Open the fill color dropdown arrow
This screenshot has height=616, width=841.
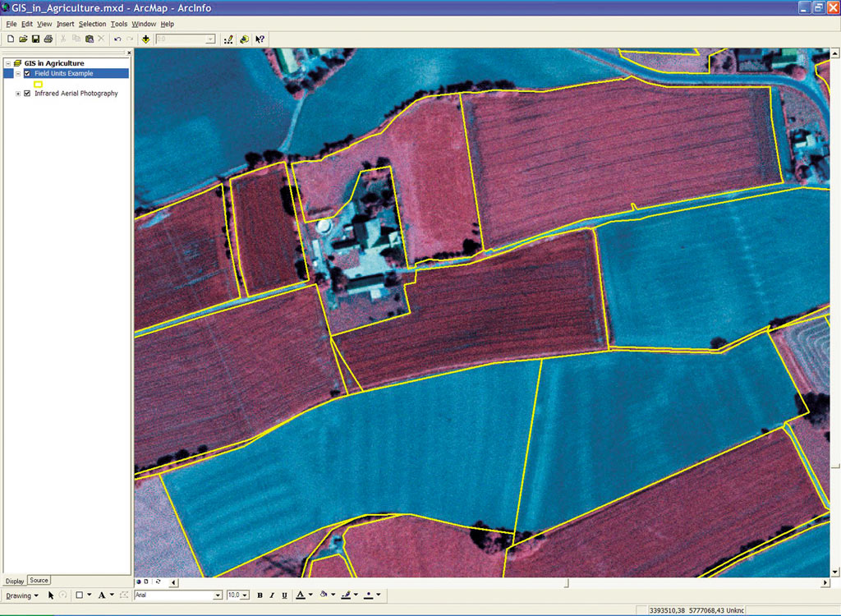(333, 595)
